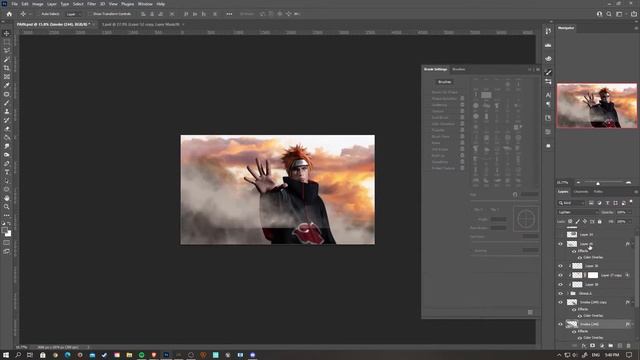Open Windows Start button

coord(6,355)
